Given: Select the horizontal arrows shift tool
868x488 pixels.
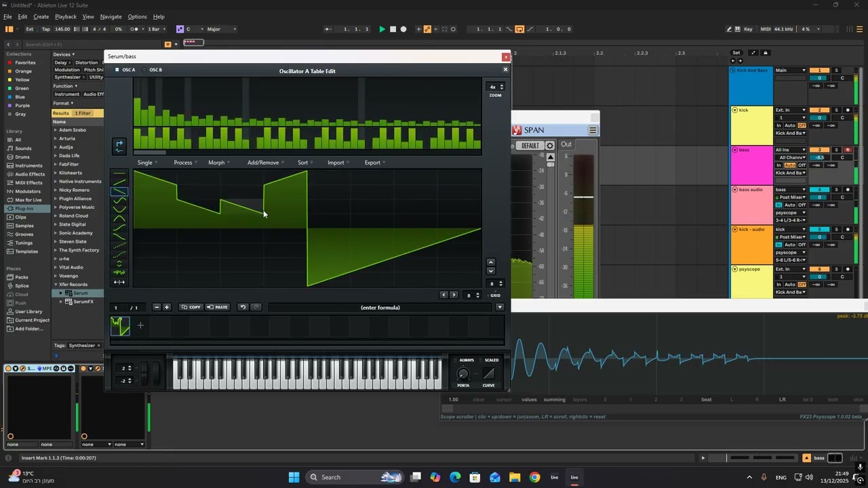Looking at the screenshot, I should click(119, 282).
